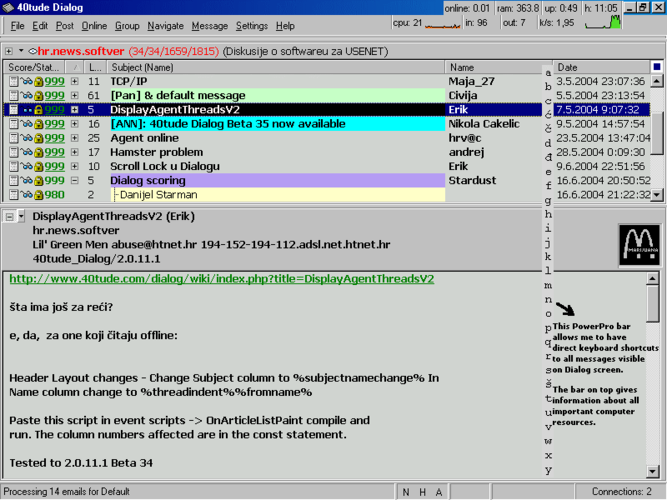Click the lock icon of Scroll Lock u Dialogu row
The width and height of the screenshot is (667, 500).
39,166
